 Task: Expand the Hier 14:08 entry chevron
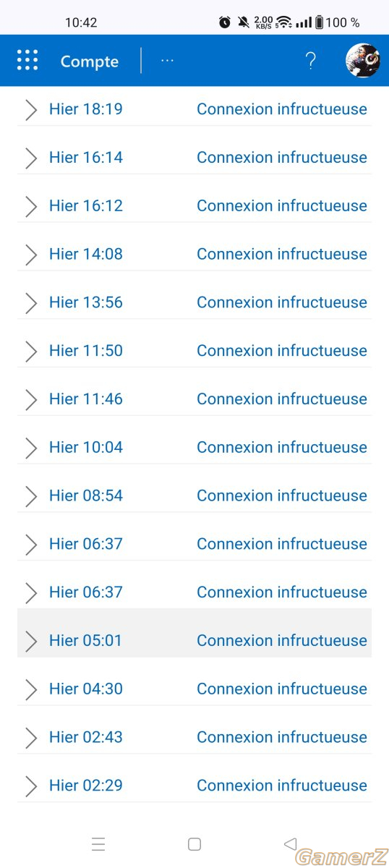(31, 255)
